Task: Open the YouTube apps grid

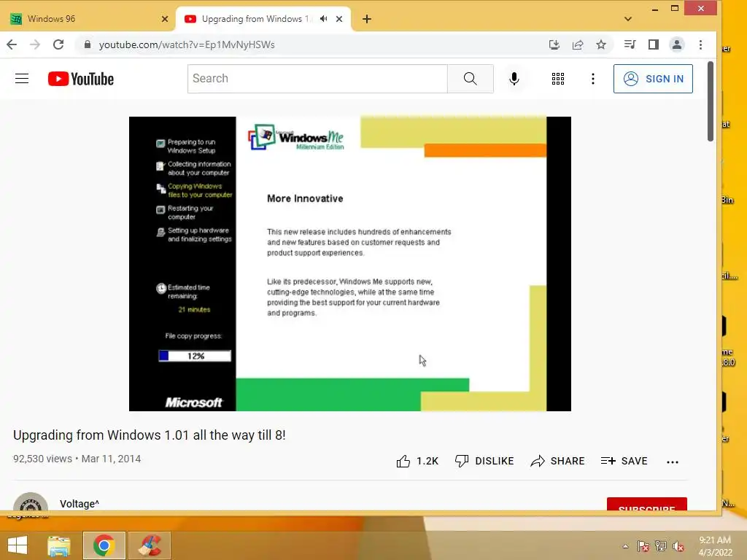Action: [558, 79]
